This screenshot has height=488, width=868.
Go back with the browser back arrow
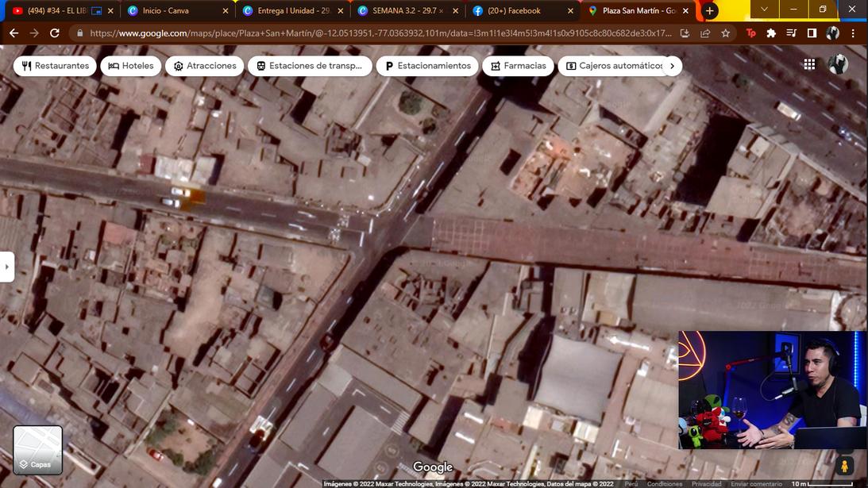pyautogui.click(x=14, y=33)
